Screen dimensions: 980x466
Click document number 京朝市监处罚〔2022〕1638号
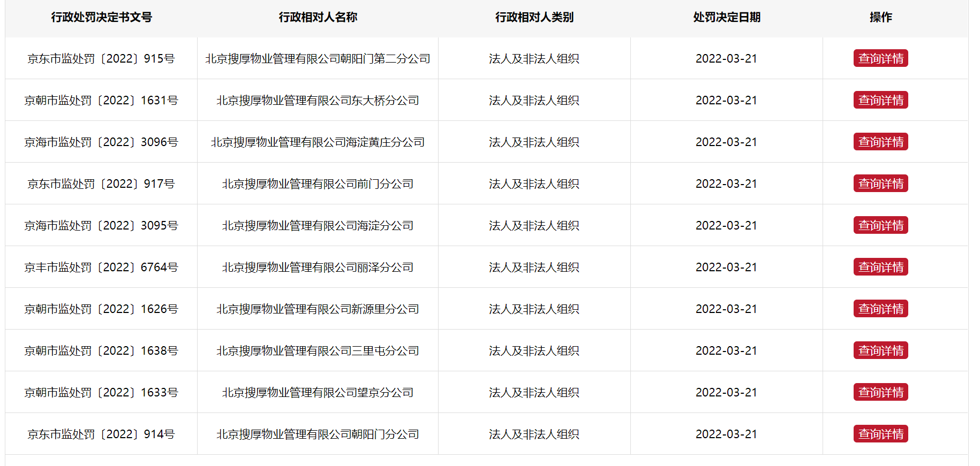coord(101,351)
